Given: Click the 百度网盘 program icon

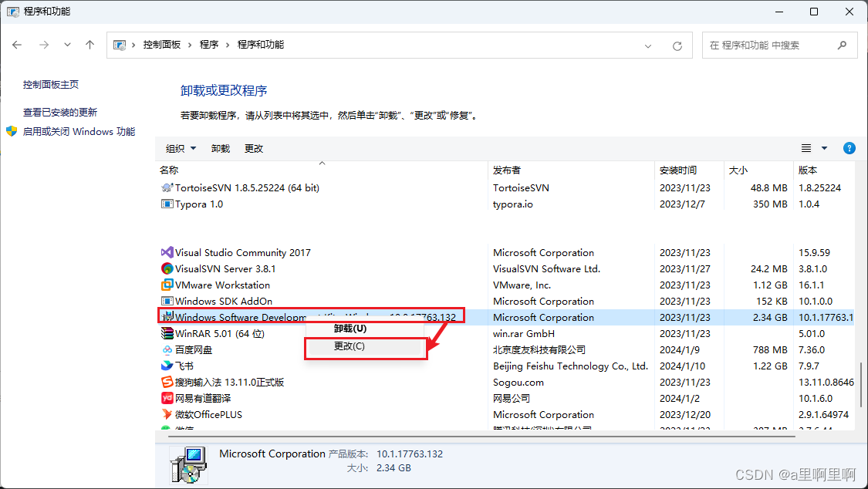Looking at the screenshot, I should 167,349.
